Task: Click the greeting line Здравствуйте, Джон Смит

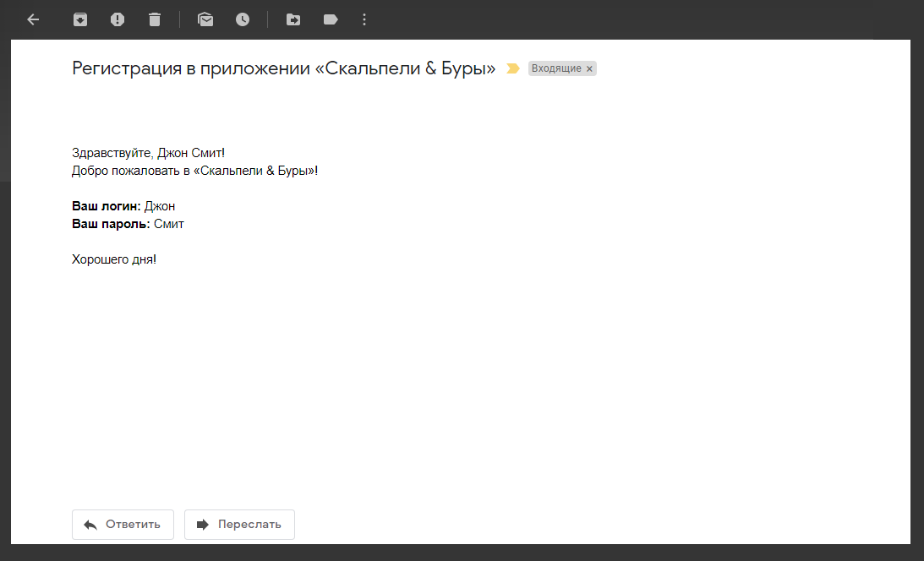Action: tap(149, 153)
